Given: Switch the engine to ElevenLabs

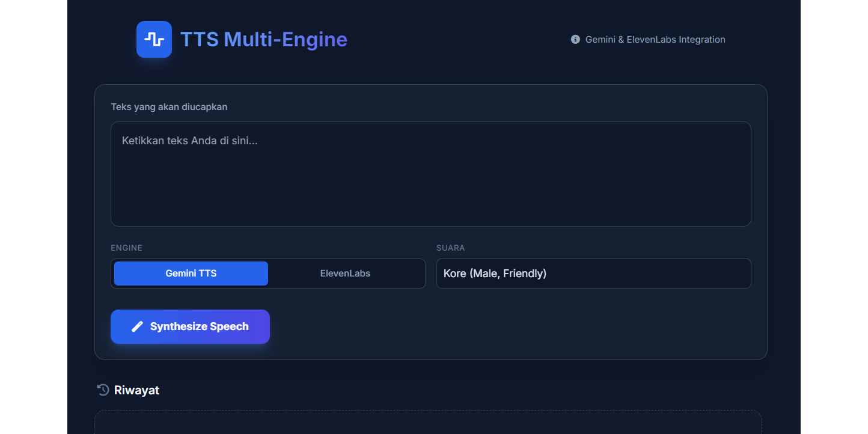Looking at the screenshot, I should coord(345,274).
